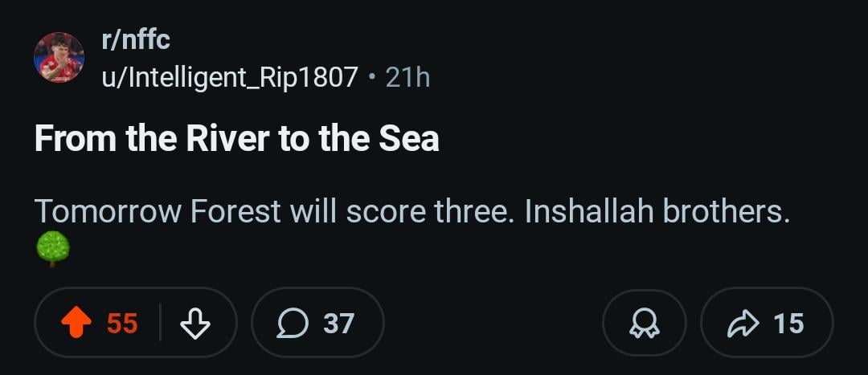The height and width of the screenshot is (375, 868).
Task: Click the upvote count showing 55
Action: click(x=122, y=323)
